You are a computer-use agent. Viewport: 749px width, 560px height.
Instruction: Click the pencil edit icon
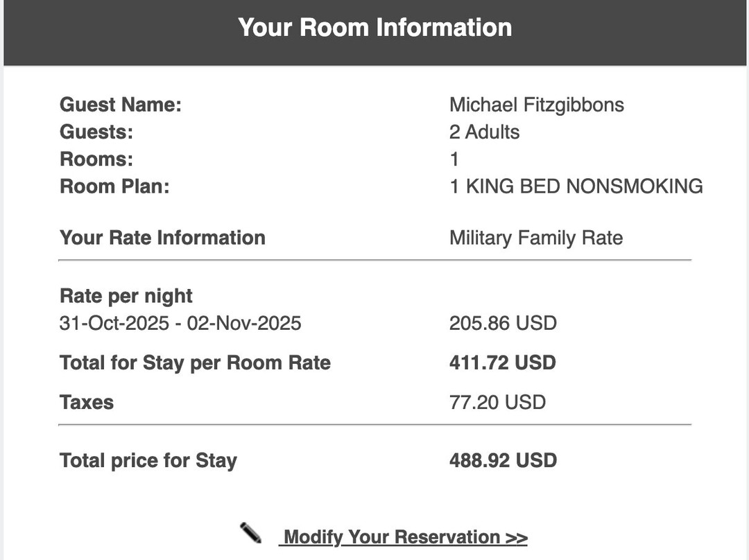tap(251, 533)
